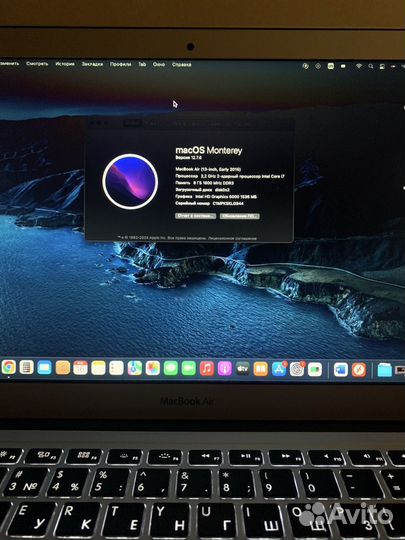This screenshot has width=405, height=540.
Task: Open the purple Podcasts icon
Action: [225, 369]
